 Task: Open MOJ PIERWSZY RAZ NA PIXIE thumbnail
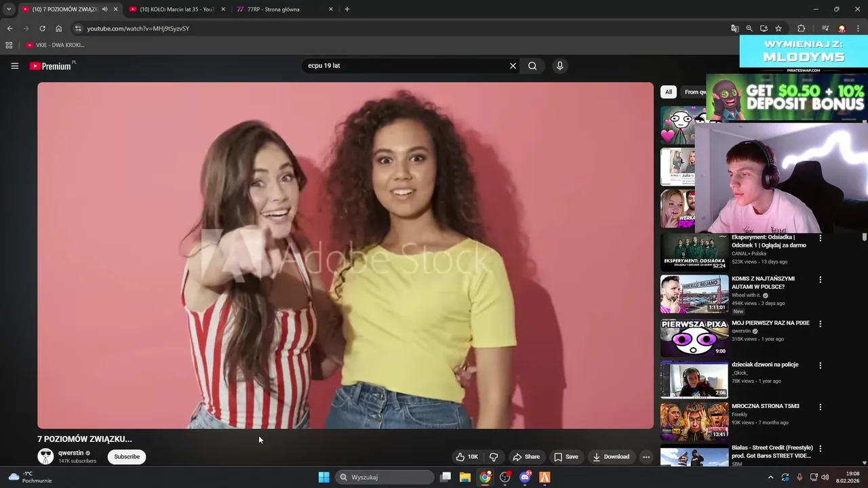coord(694,337)
